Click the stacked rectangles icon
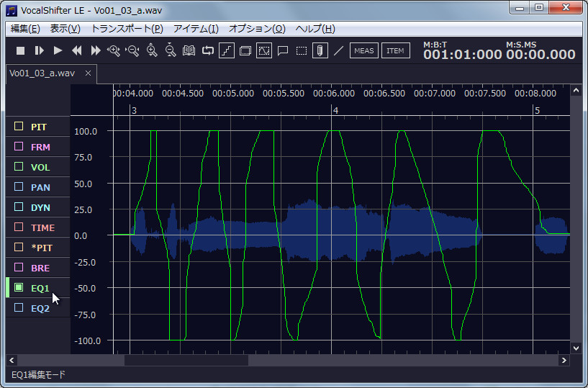The image size is (588, 388). coord(245,50)
